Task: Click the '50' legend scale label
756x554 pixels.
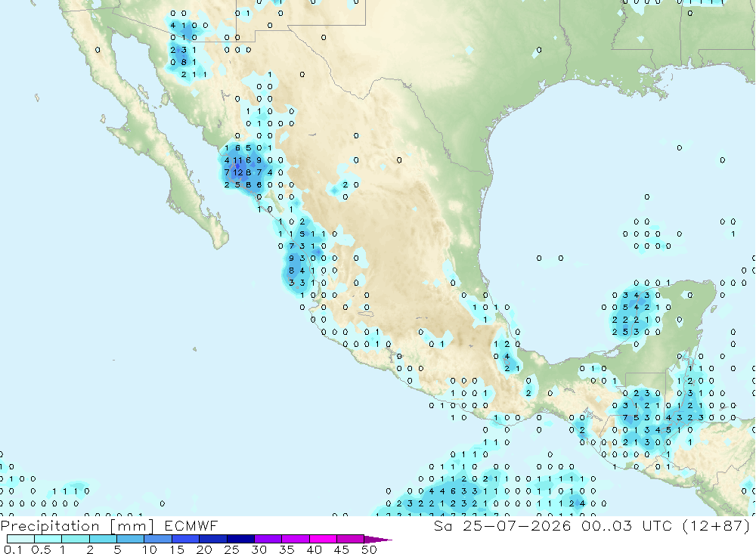Action: coord(370,549)
